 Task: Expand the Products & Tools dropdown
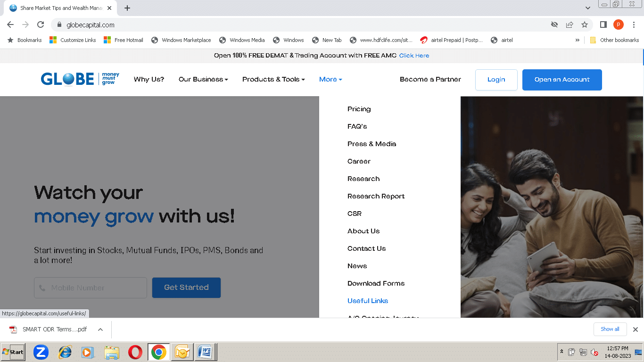pyautogui.click(x=273, y=79)
